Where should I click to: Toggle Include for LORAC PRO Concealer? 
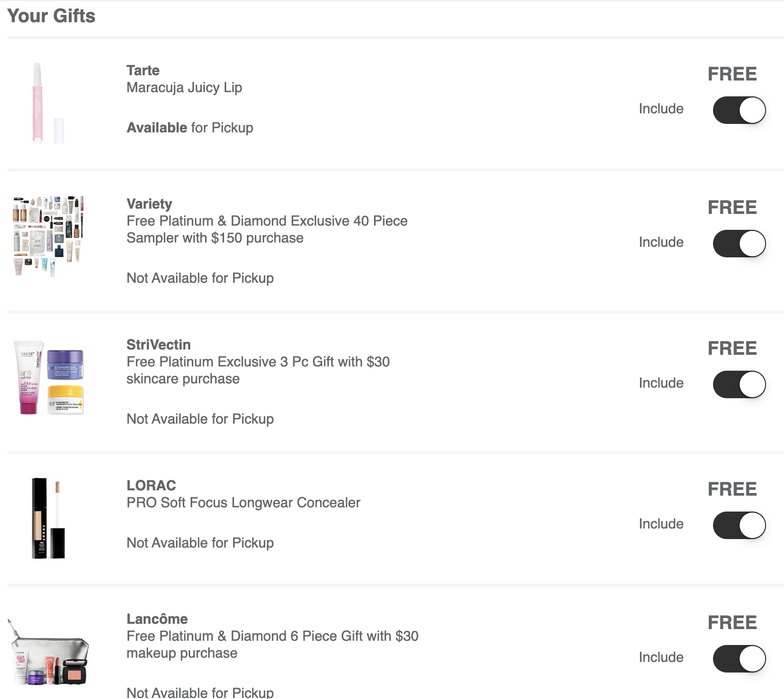coord(739,525)
